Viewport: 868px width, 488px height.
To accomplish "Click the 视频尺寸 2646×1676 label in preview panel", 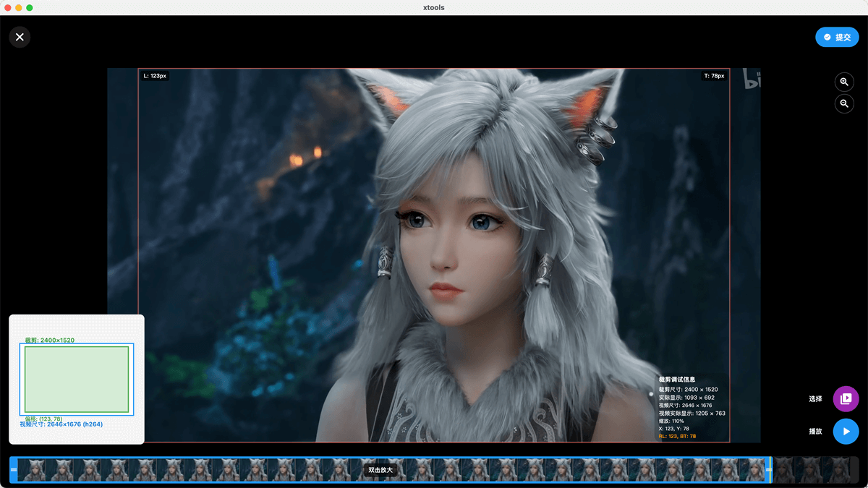I will (61, 424).
